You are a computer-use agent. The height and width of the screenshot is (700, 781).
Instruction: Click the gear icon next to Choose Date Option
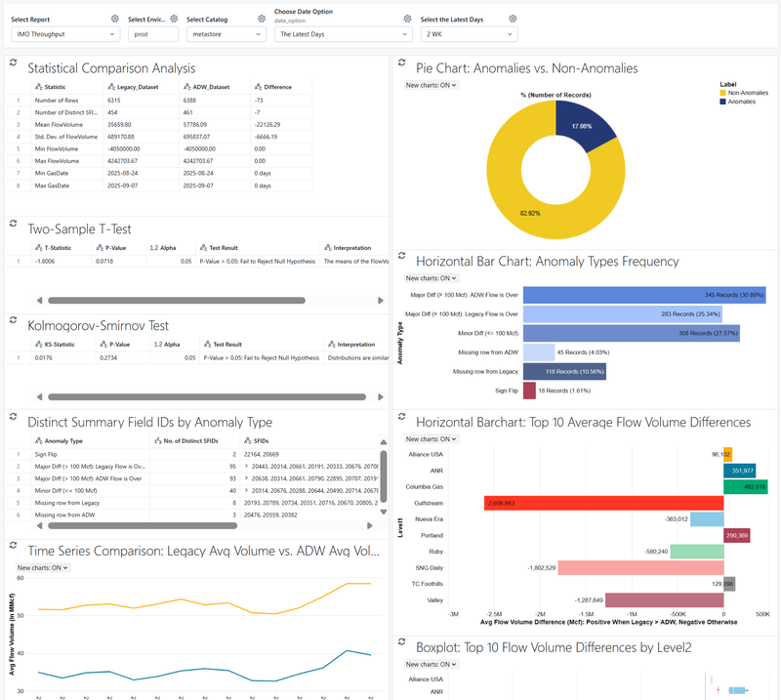pyautogui.click(x=406, y=18)
